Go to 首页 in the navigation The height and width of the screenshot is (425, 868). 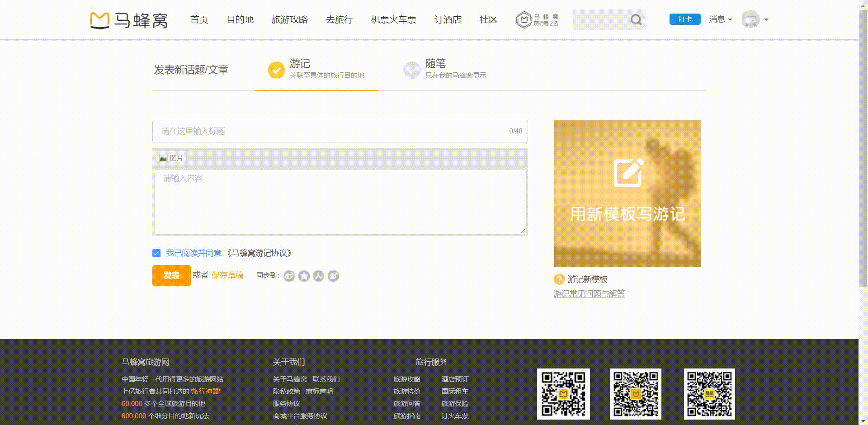[x=199, y=19]
